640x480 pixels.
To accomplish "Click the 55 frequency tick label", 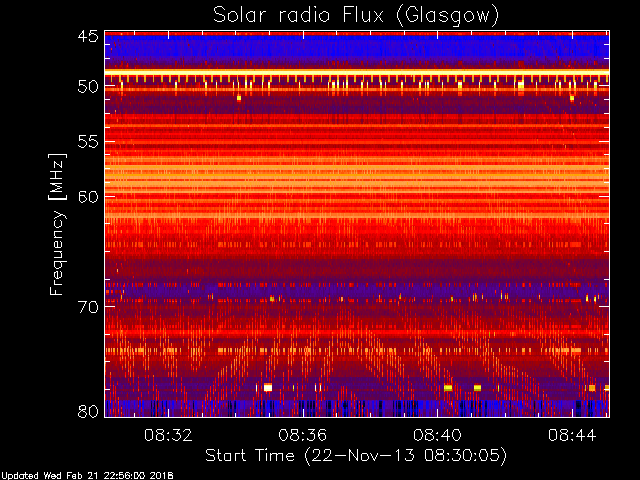I will [x=89, y=142].
